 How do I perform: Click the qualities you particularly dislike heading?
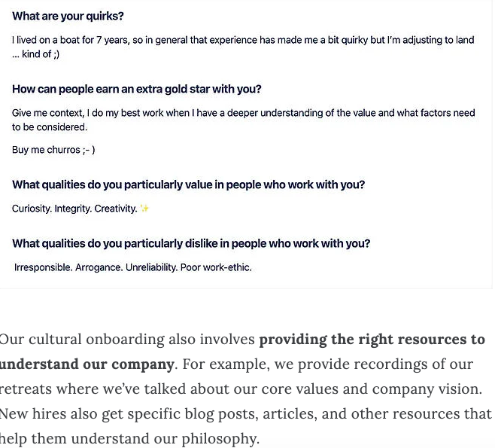tap(191, 244)
